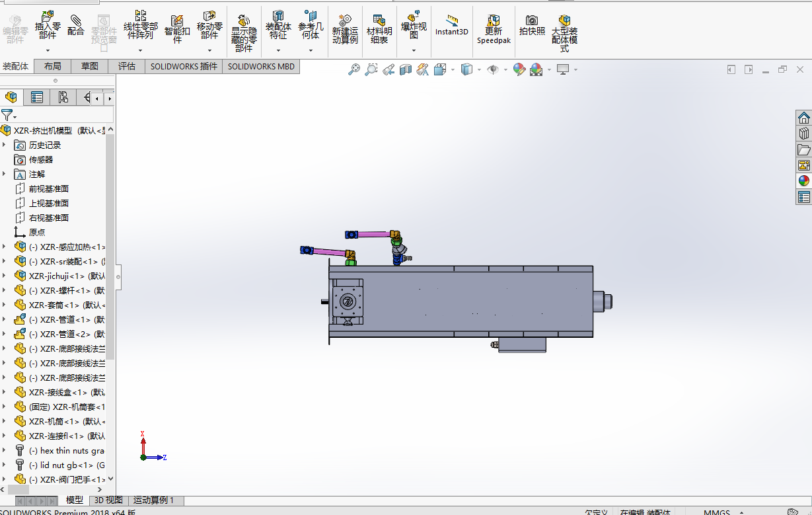
Task: Open View Palette icon in task pane
Action: click(804, 165)
